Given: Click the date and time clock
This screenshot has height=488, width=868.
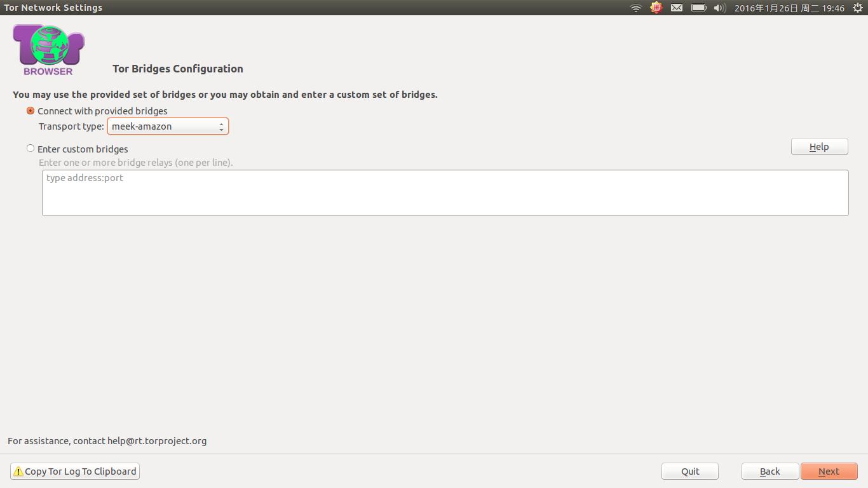Looking at the screenshot, I should pyautogui.click(x=789, y=8).
